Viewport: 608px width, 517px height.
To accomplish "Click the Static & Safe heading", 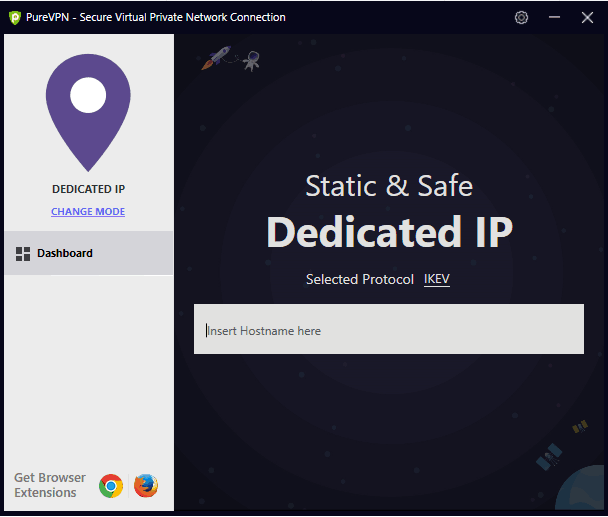I will click(x=389, y=186).
